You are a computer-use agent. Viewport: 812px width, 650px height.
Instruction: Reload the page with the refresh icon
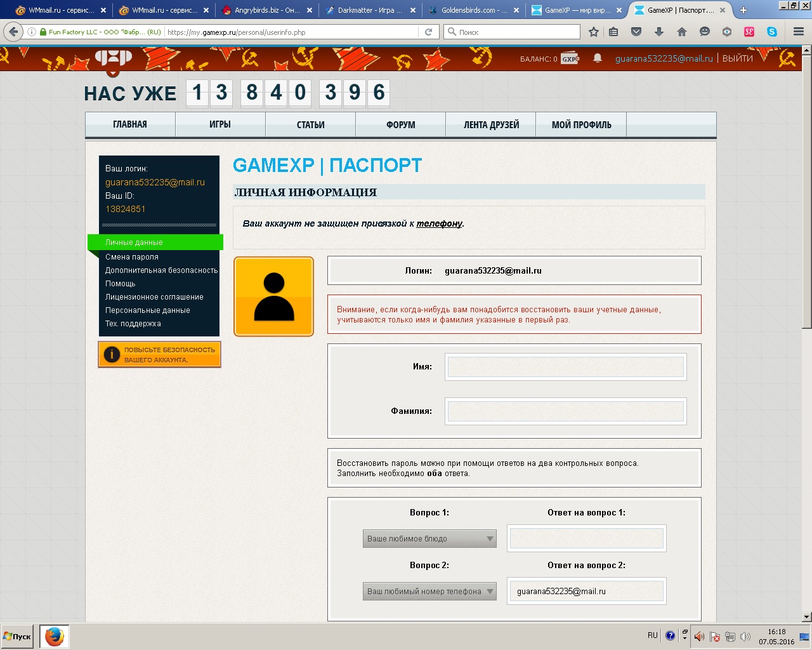[429, 32]
